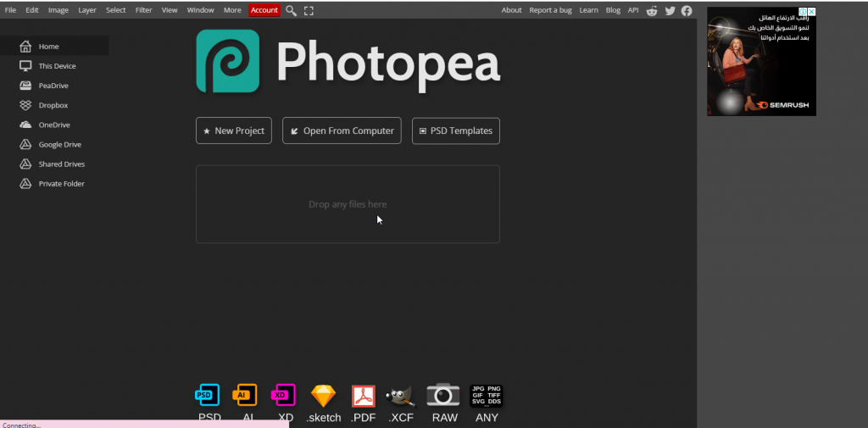868x428 pixels.
Task: Select Google Drive label in sidebar
Action: [60, 145]
